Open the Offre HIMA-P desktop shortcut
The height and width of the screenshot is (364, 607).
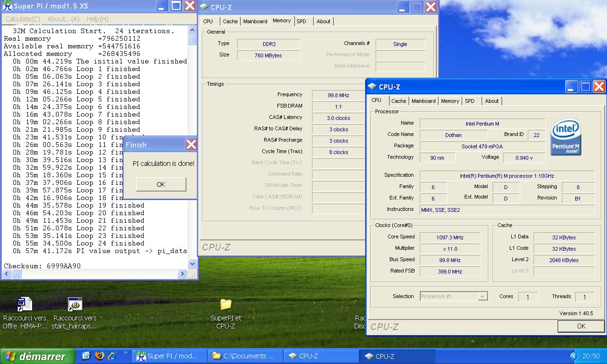[x=25, y=313]
